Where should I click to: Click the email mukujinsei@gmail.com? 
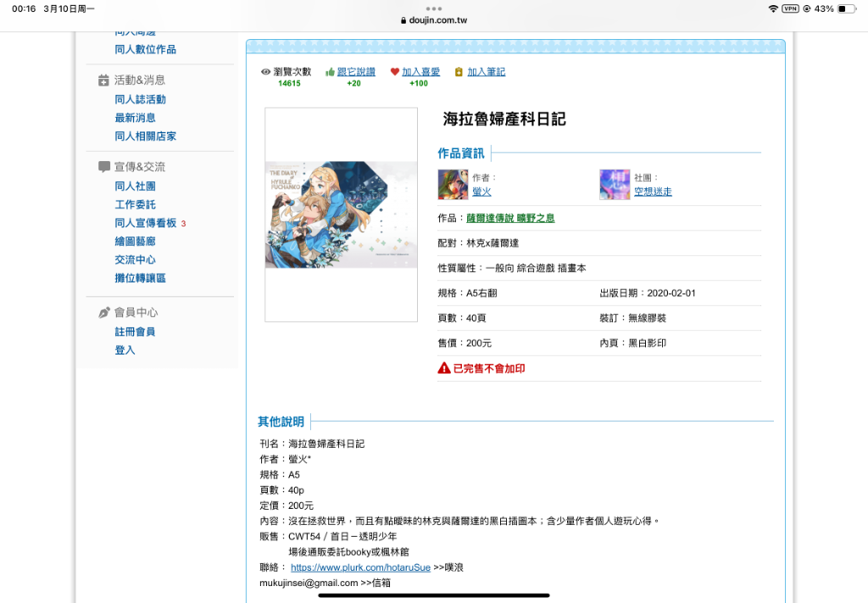[x=309, y=583]
